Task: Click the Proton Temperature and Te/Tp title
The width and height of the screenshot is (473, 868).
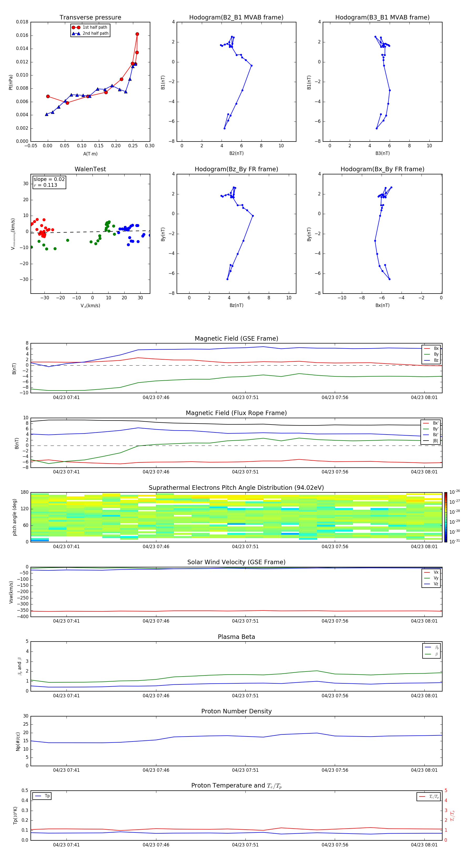Action: 236,786
